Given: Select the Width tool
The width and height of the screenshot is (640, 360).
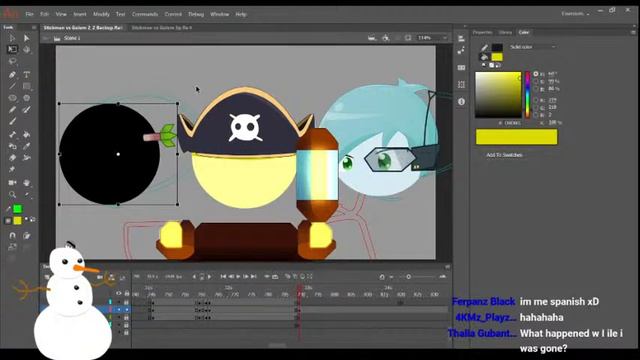Looking at the screenshot, I should [x=27, y=158].
